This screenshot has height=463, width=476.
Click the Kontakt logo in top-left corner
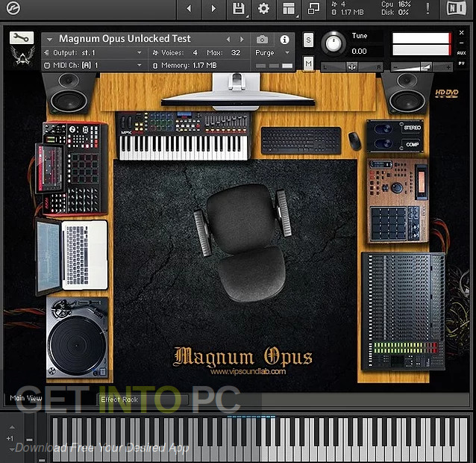tap(13, 8)
